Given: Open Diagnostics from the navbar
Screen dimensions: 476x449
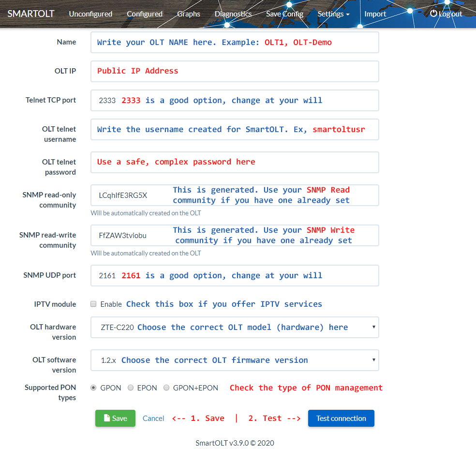Looking at the screenshot, I should pyautogui.click(x=233, y=14).
